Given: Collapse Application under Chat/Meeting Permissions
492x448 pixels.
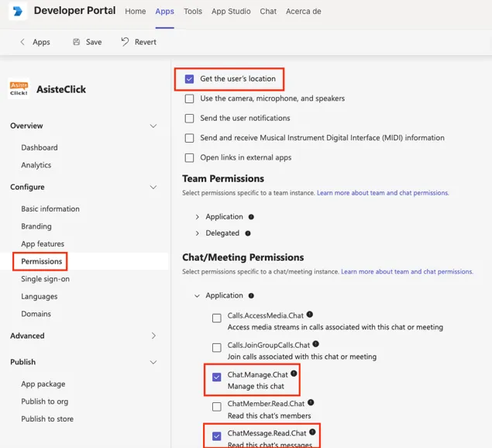Looking at the screenshot, I should pyautogui.click(x=197, y=296).
